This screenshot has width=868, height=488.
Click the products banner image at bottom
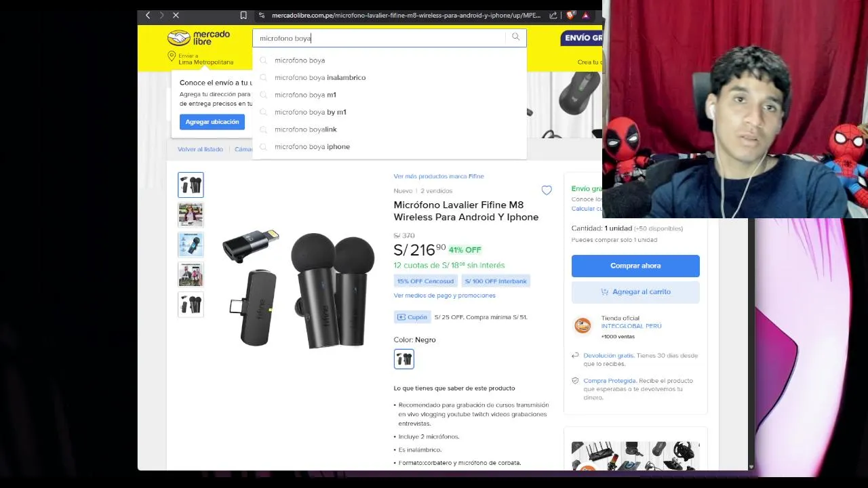pos(635,455)
